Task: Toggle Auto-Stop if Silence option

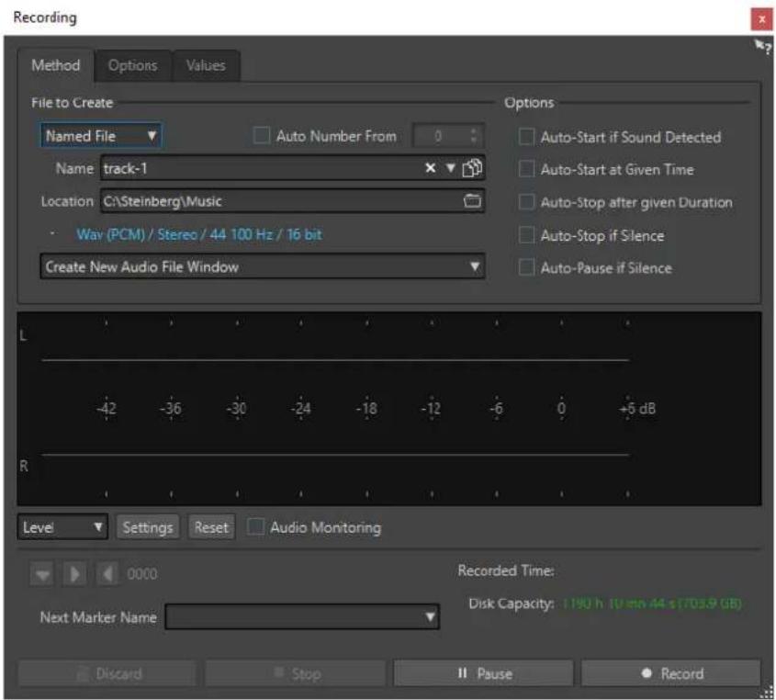Action: coord(526,235)
